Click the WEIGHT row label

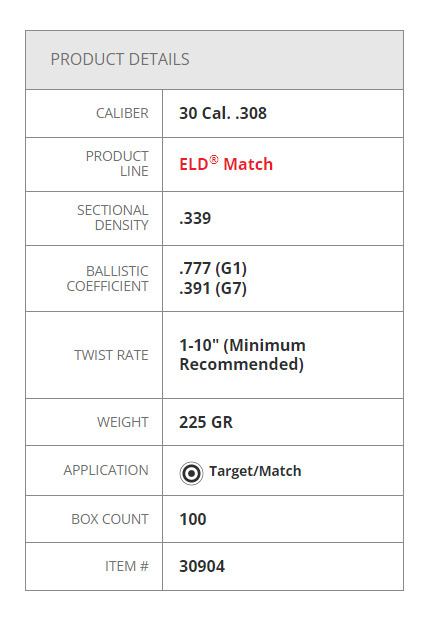[123, 422]
